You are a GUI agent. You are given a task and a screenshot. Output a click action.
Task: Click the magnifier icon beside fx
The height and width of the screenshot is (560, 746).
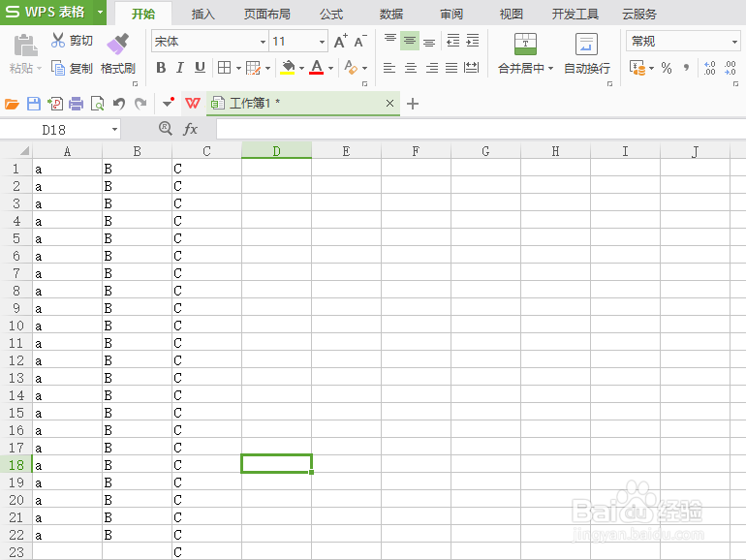pos(165,128)
